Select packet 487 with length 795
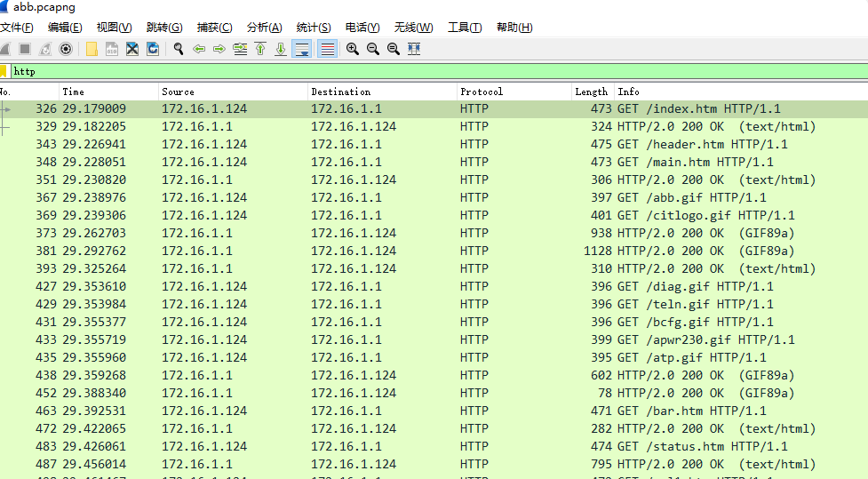 click(x=434, y=464)
